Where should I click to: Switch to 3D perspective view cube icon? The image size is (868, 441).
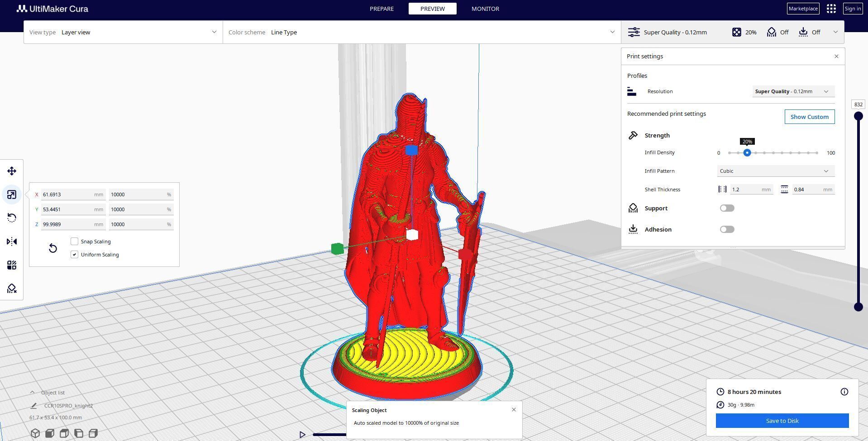pyautogui.click(x=35, y=433)
